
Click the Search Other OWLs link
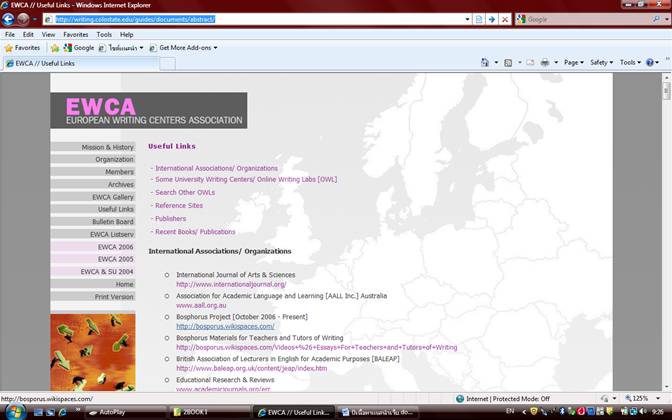click(185, 192)
